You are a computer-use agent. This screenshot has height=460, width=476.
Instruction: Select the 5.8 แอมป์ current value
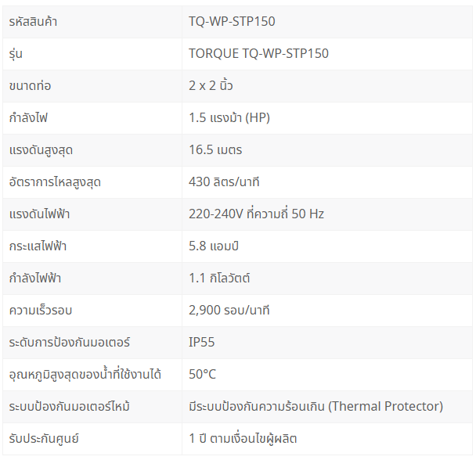tap(214, 246)
